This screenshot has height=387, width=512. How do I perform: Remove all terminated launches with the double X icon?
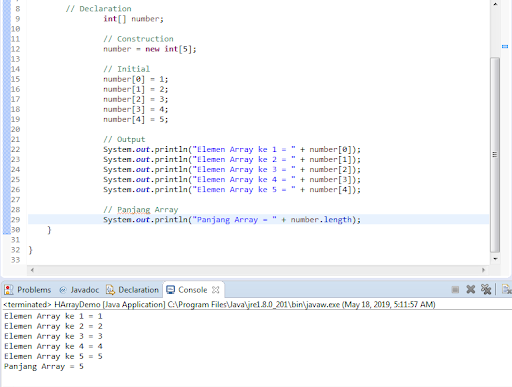(486, 289)
